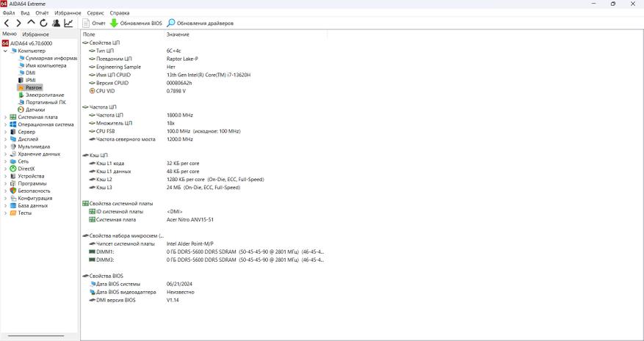Viewport: 644px width, 341px height.
Task: Open the user profile toolbar icon
Action: 56,23
